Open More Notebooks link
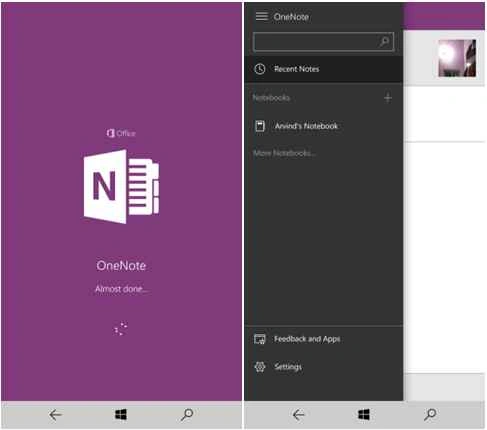Viewport: 487px width, 430px height. pos(284,153)
